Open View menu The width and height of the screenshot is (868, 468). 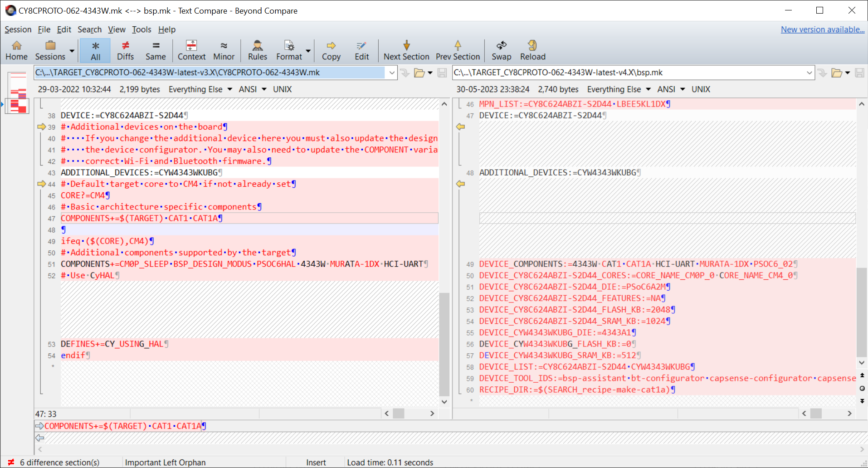[117, 29]
